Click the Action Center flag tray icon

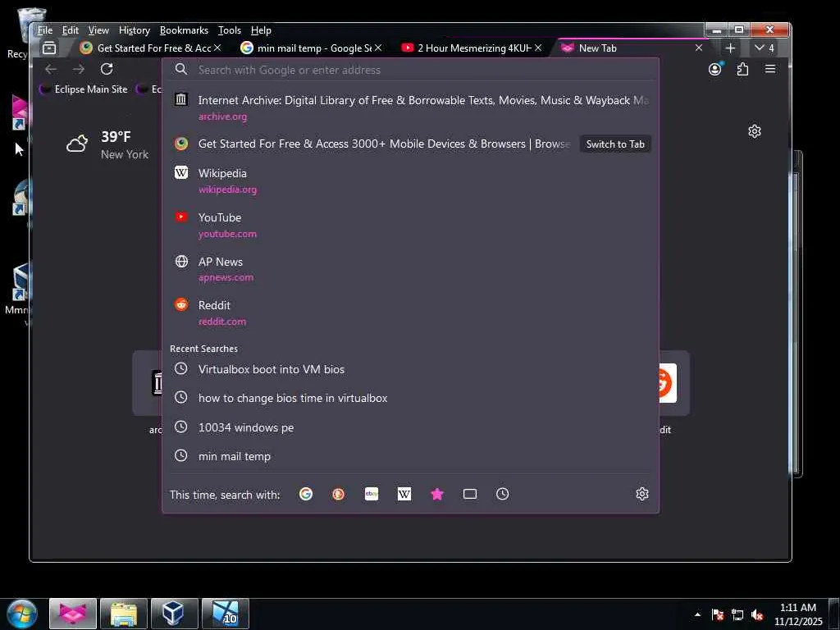[718, 615]
